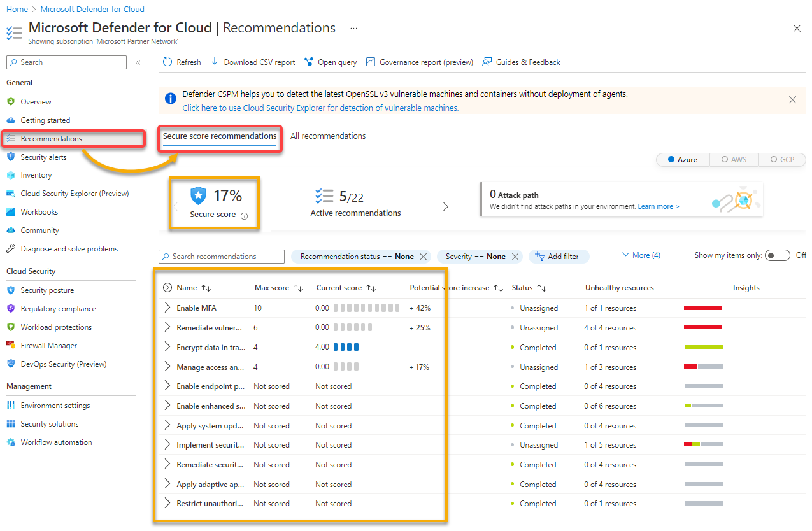
Task: Click the Enable MFA unhealthy resources bar
Action: (703, 308)
